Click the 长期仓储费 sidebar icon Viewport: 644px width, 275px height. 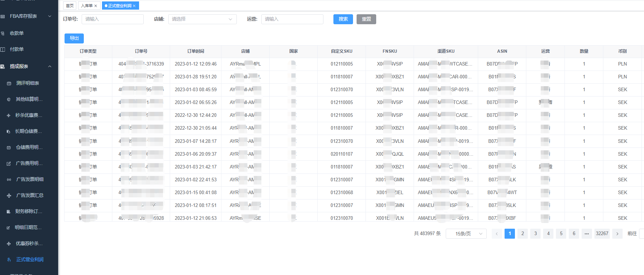coord(9,131)
